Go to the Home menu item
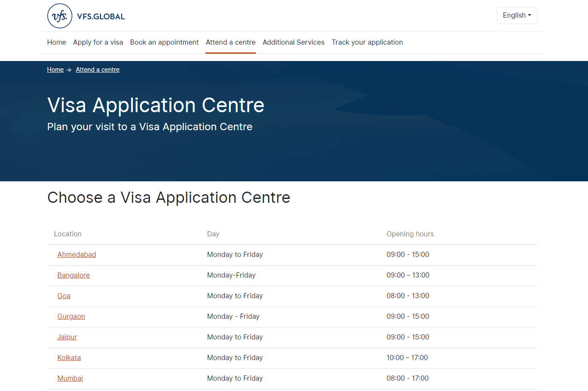 (x=57, y=42)
